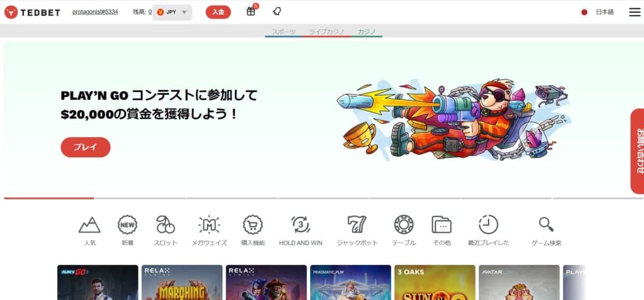Image resolution: width=644 pixels, height=300 pixels.
Task: Open ゲーム検索 game search
Action: click(x=547, y=231)
